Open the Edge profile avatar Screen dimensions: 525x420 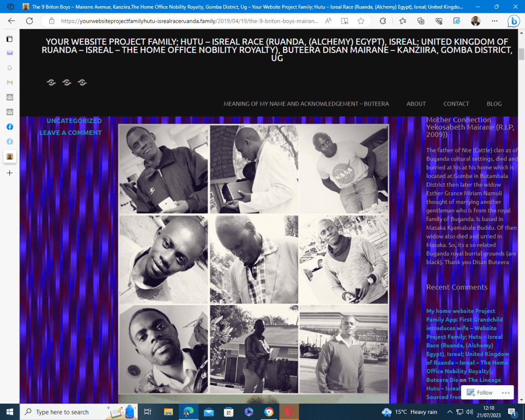coord(476,21)
